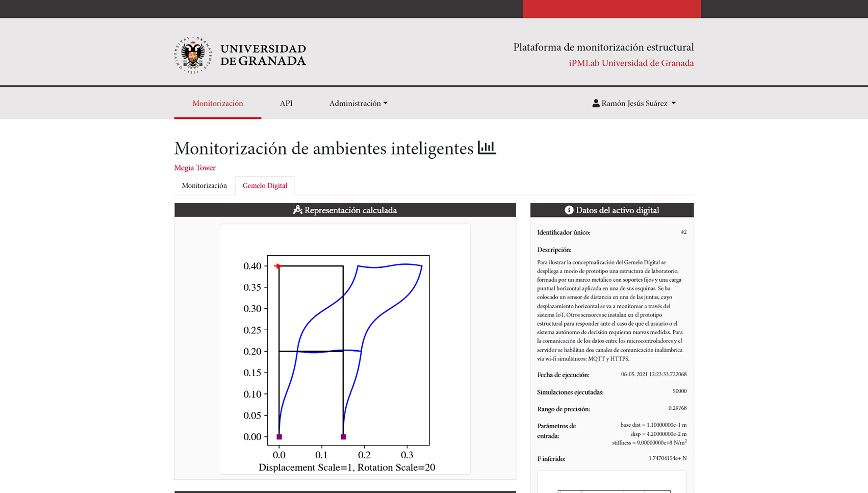Click the left purple square support marker
The image size is (868, 493).
[279, 437]
